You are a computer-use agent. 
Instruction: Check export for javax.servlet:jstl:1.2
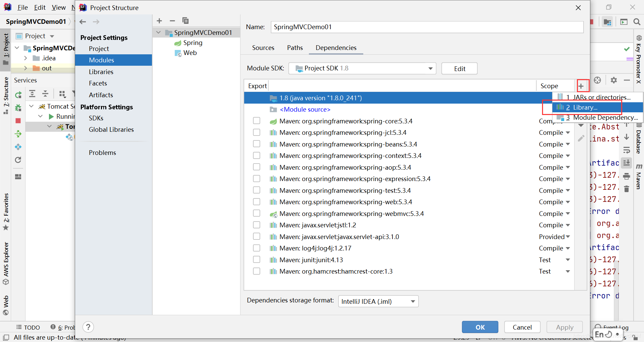(257, 225)
